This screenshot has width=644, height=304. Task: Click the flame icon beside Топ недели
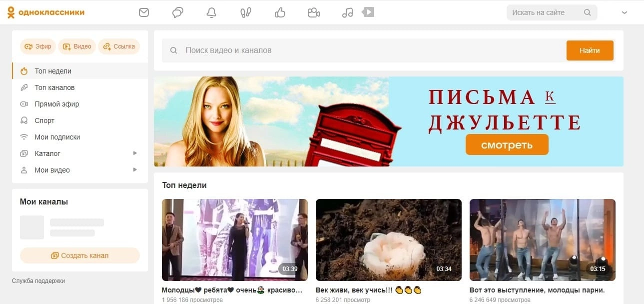point(23,71)
